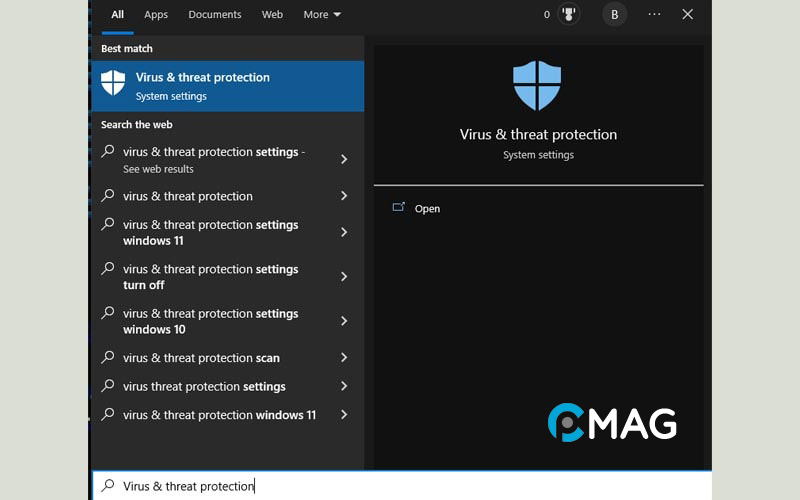Expand arrow for 'settings turn off' suggestion
800x500 pixels.
(344, 277)
